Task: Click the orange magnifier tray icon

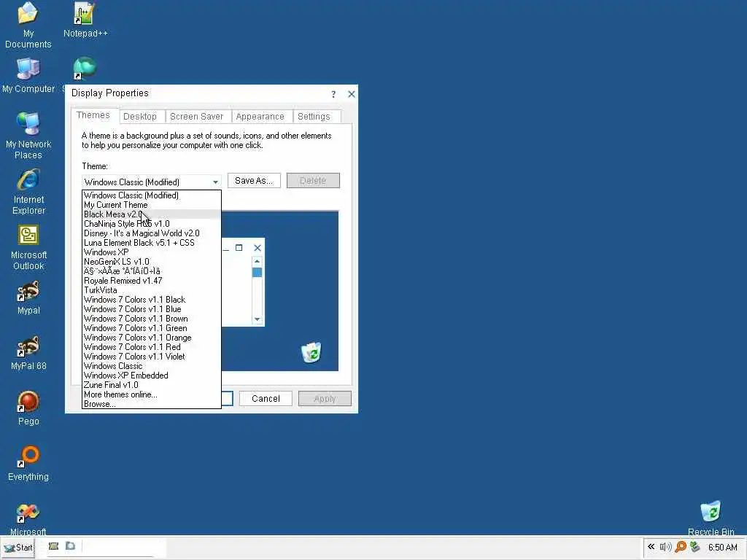Action: point(681,547)
